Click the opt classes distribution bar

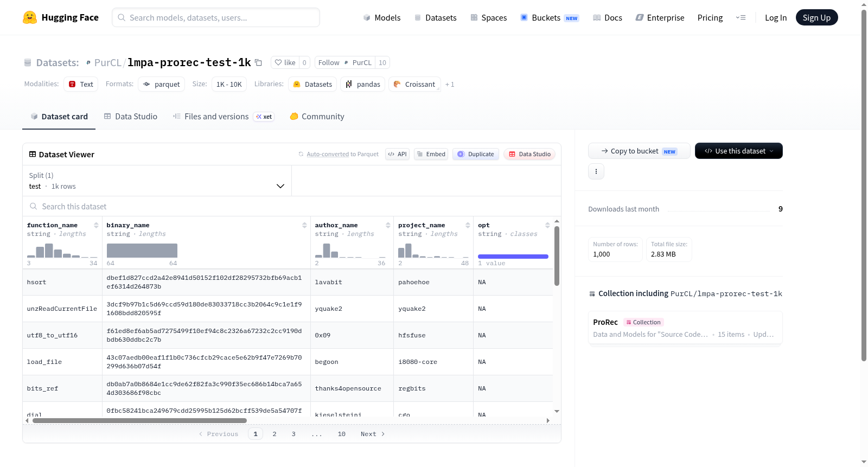coord(513,257)
